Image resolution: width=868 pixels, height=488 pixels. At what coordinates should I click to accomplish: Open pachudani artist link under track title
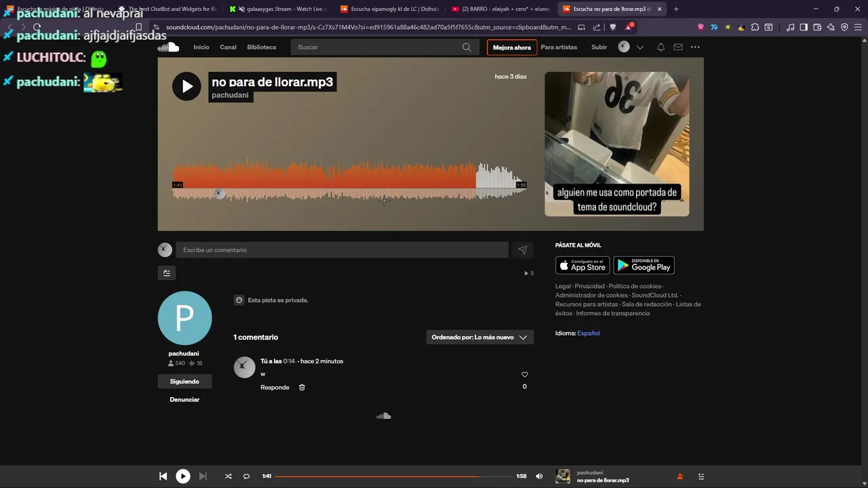pyautogui.click(x=230, y=96)
